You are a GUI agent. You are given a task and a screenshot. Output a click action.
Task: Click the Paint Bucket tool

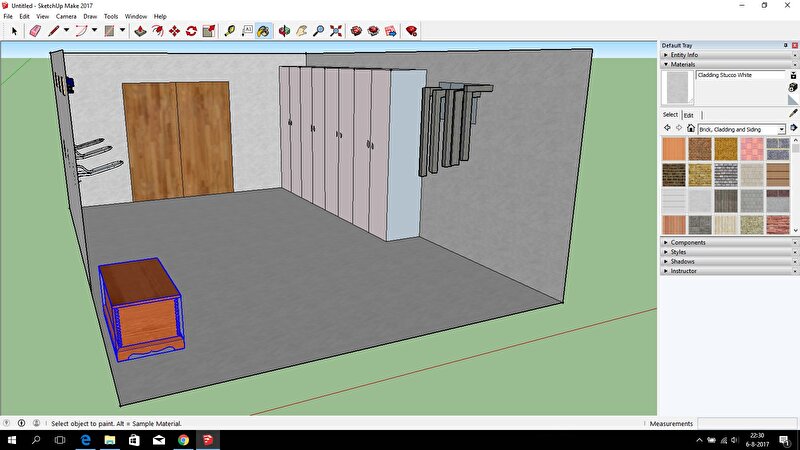(263, 31)
